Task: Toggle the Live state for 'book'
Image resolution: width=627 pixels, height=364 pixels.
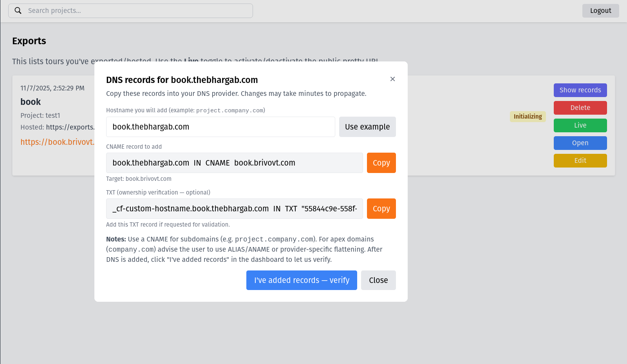Action: [x=580, y=125]
